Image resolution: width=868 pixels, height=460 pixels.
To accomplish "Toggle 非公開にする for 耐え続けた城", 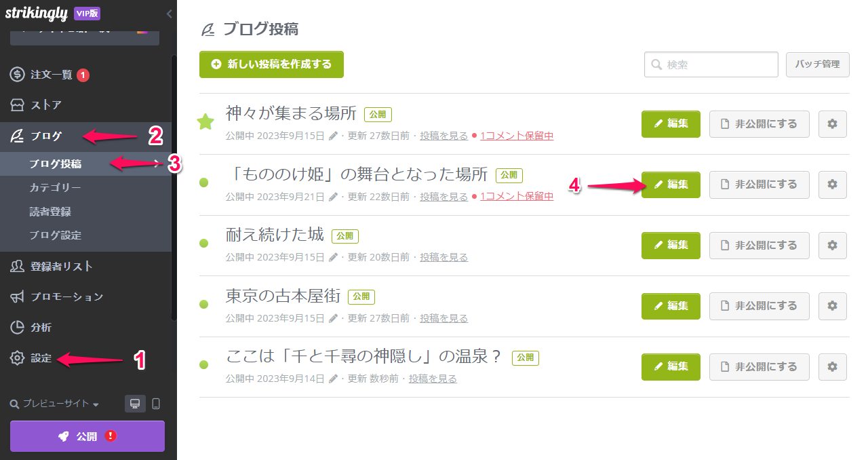I will 759,245.
